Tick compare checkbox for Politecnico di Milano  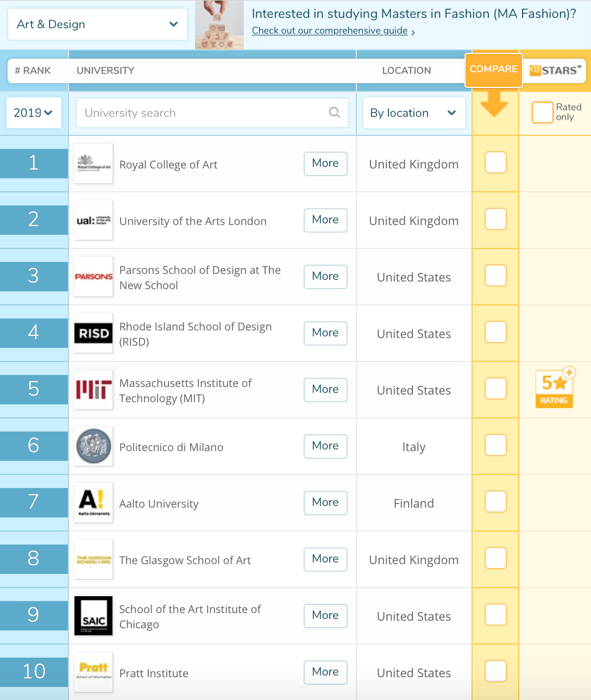pos(495,445)
